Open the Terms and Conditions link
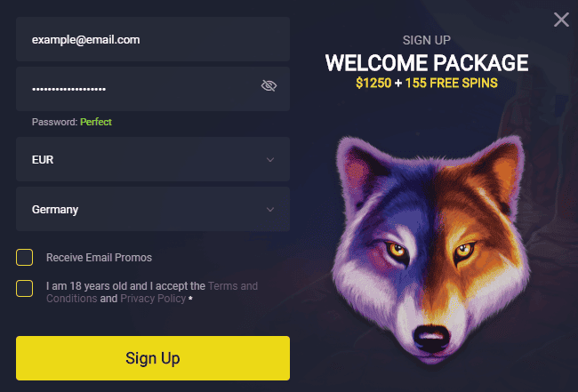This screenshot has height=392, width=578. pyautogui.click(x=152, y=292)
